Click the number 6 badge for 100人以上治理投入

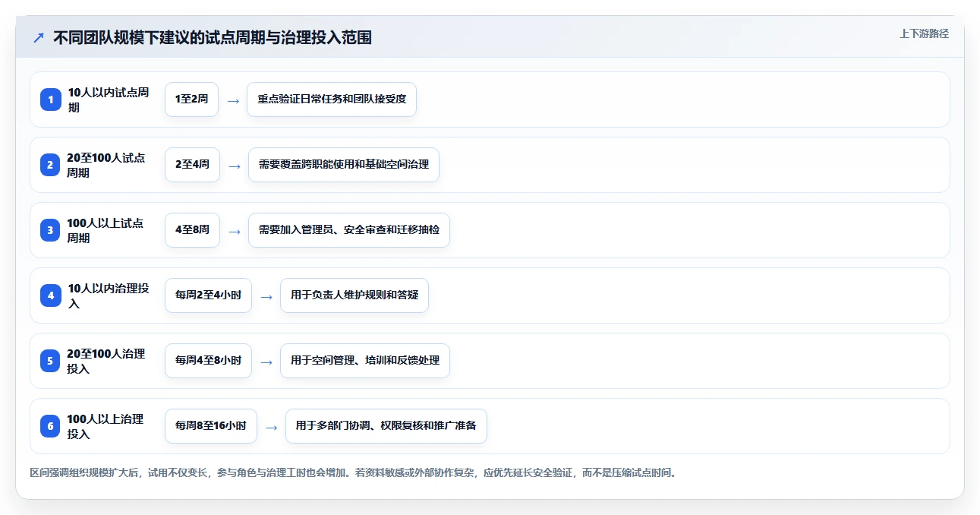[51, 426]
